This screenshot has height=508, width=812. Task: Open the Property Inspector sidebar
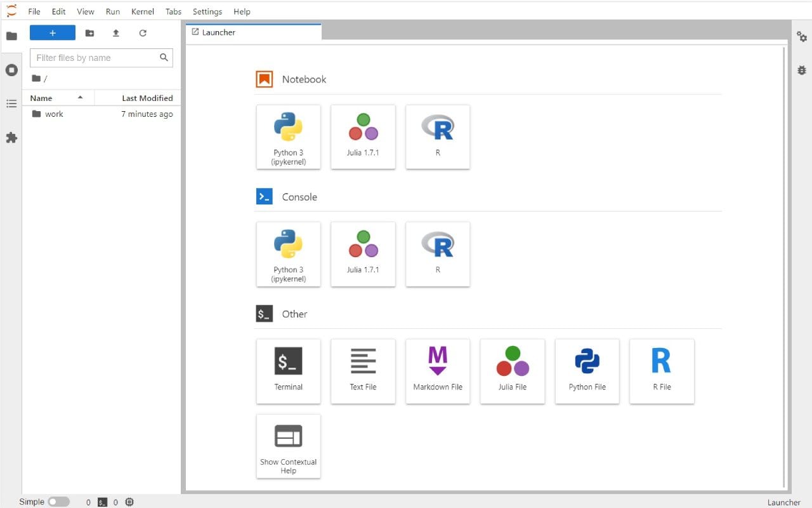(x=801, y=37)
